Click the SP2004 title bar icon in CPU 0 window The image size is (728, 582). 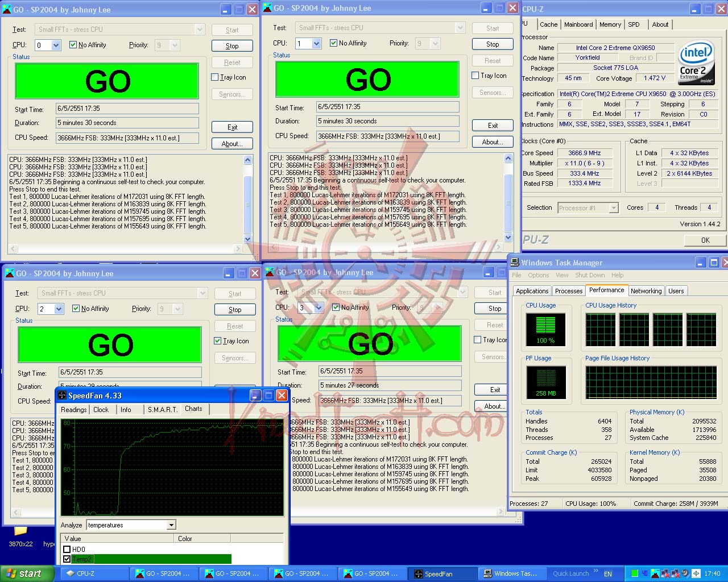point(7,9)
